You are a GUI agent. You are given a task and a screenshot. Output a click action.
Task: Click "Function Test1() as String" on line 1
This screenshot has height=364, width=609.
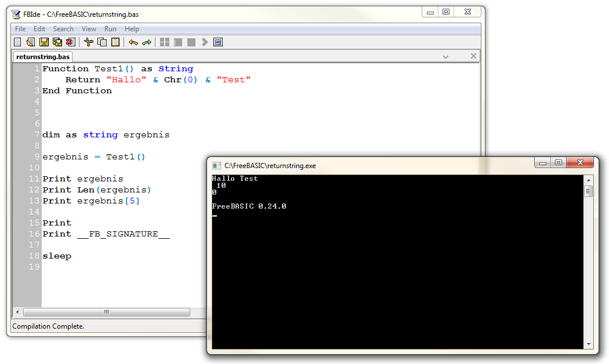[x=118, y=69]
